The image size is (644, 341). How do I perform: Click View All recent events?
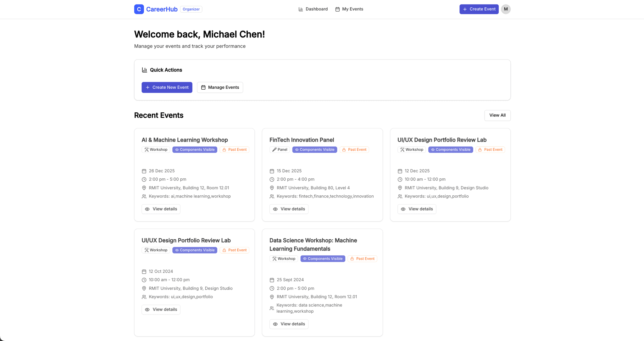point(497,115)
